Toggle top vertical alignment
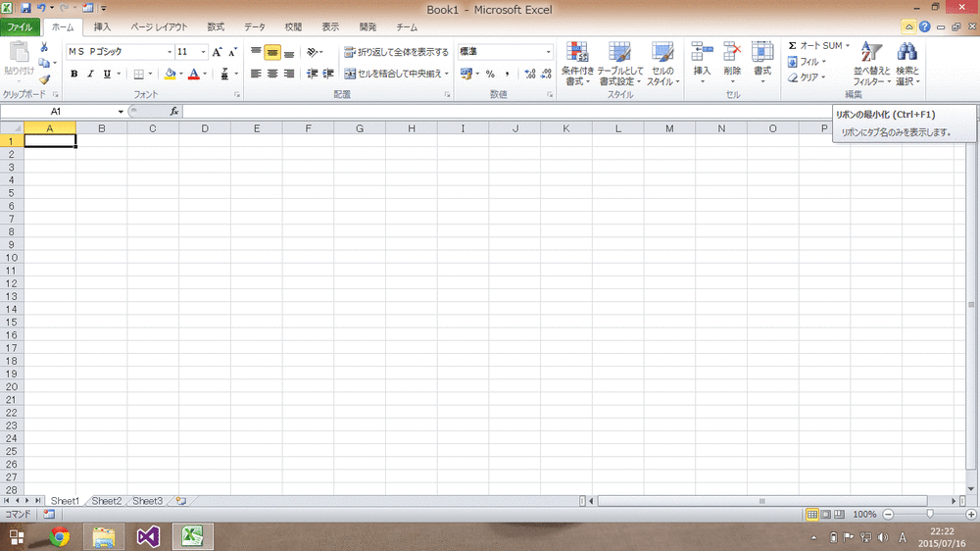This screenshot has height=551, width=980. (256, 52)
